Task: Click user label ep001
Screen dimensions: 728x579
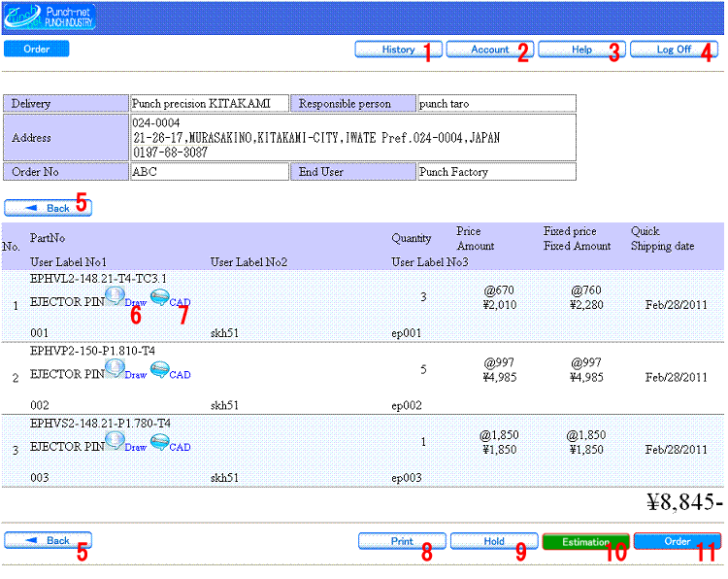Action: (407, 333)
